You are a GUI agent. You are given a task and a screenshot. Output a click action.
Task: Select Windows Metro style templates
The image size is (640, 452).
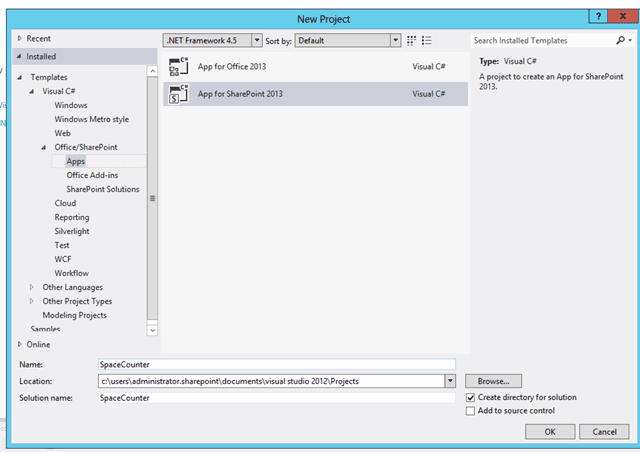(x=91, y=119)
